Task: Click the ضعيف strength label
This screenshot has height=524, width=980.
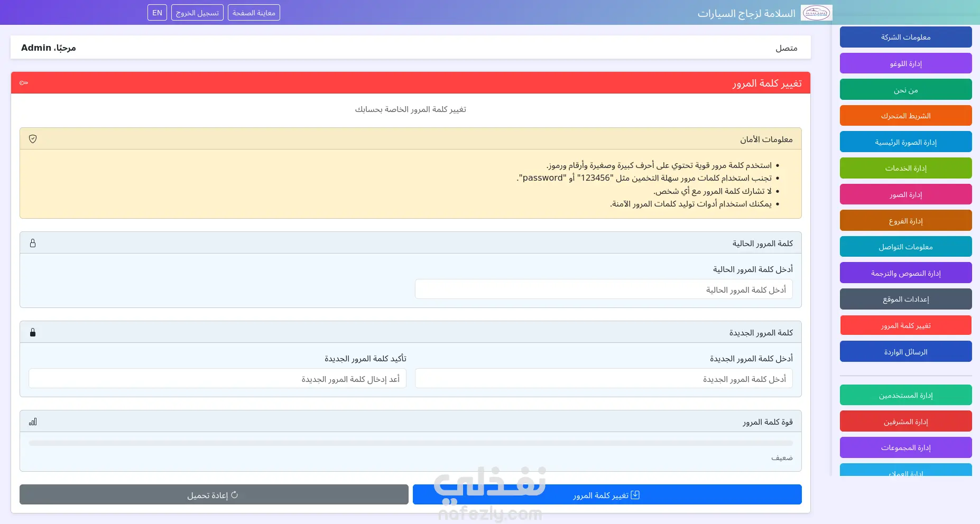Action: [782, 457]
